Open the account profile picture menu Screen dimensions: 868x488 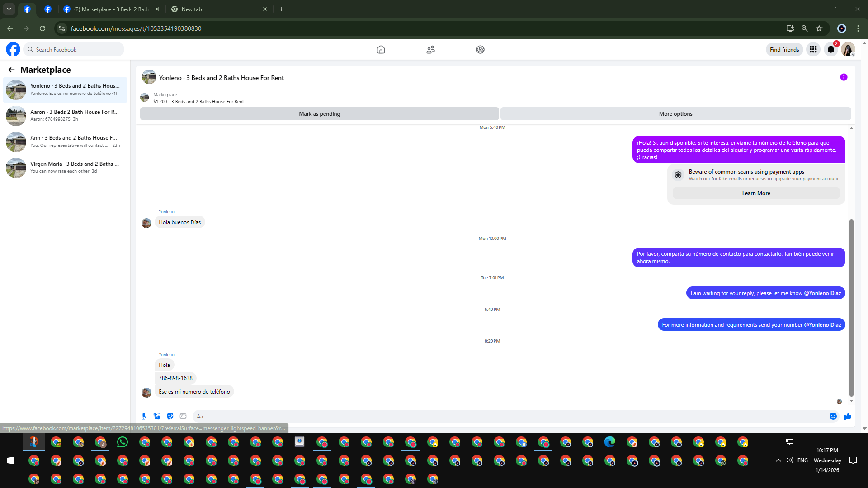848,50
